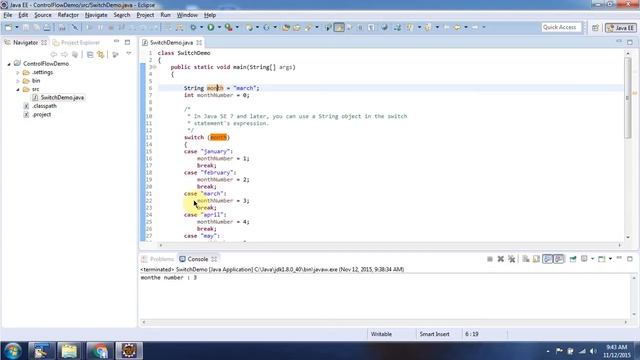Click the Terminate square icon in Console
This screenshot has height=360, width=640.
tap(490, 259)
